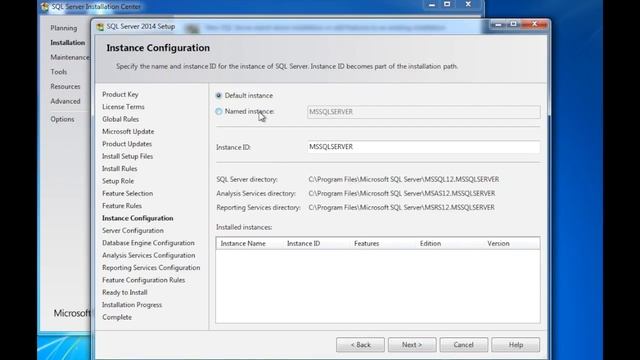Image resolution: width=640 pixels, height=360 pixels.
Task: Click the Feature Selection step
Action: [x=128, y=193]
